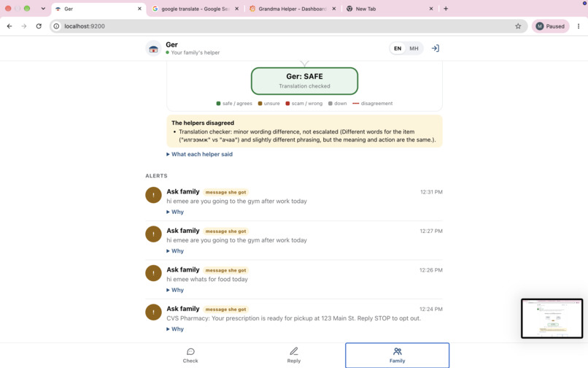Close the New Tab tab
Image resolution: width=588 pixels, height=368 pixels.
[431, 9]
